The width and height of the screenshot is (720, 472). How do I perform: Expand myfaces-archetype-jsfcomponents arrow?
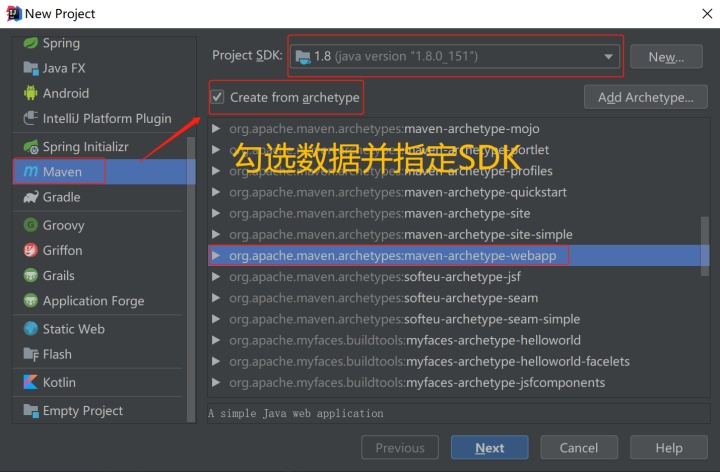215,382
